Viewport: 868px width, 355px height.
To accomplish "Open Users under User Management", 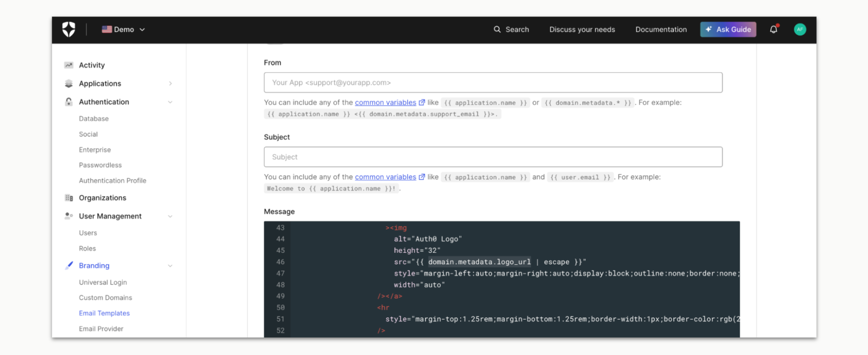I will [x=88, y=233].
